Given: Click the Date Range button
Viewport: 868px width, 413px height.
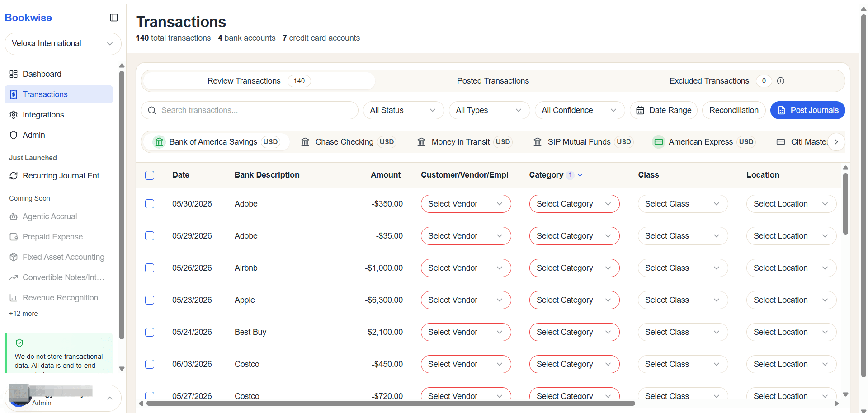Looking at the screenshot, I should coord(664,110).
